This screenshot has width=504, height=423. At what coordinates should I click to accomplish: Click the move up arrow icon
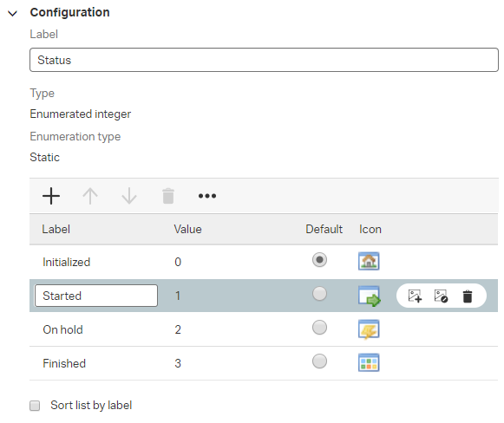click(90, 196)
